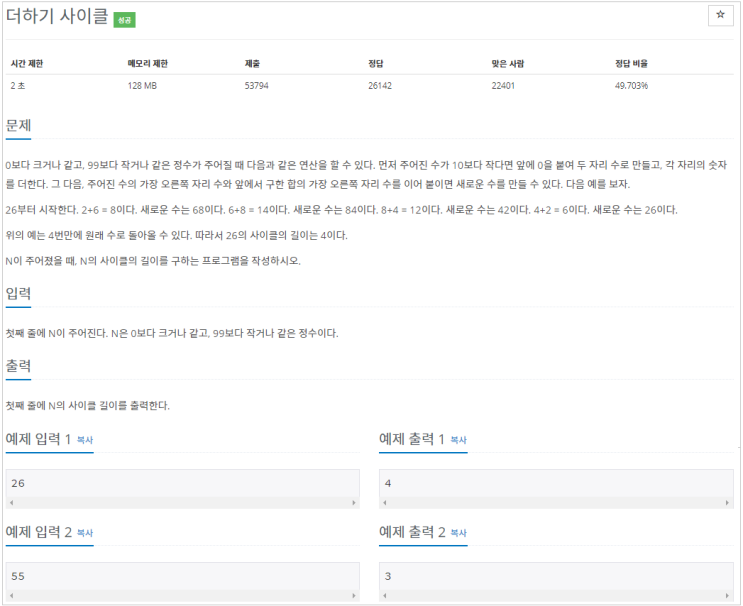
Task: Click the time limit value 2 초
Action: tap(18, 86)
